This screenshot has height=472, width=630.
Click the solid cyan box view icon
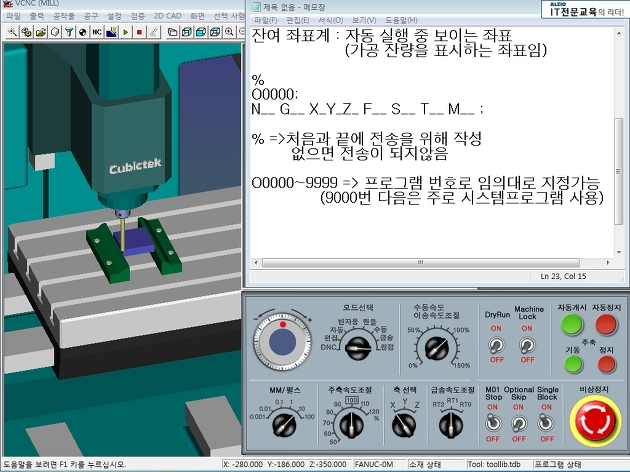(201, 32)
